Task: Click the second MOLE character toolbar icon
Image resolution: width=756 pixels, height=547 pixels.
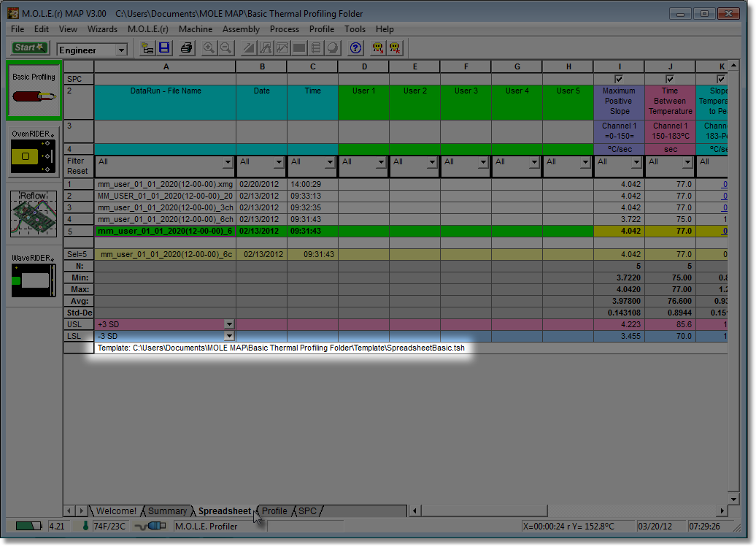Action: 396,47
